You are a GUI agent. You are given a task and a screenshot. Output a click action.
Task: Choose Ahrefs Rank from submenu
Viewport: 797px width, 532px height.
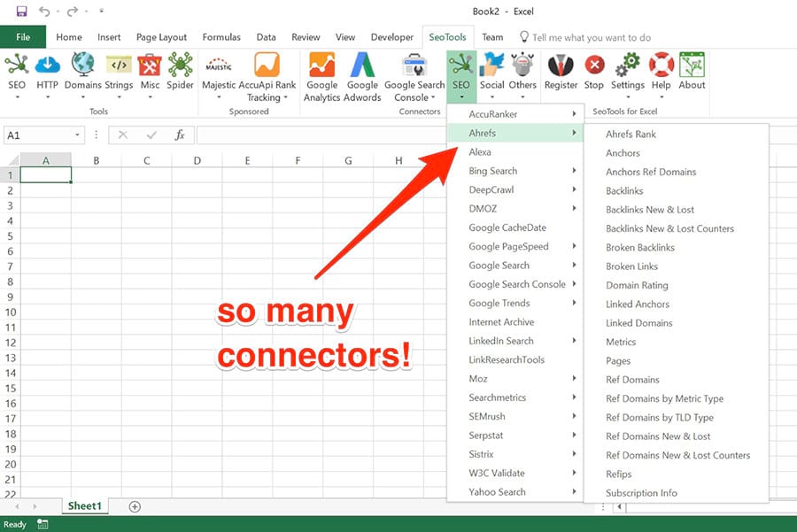coord(631,135)
